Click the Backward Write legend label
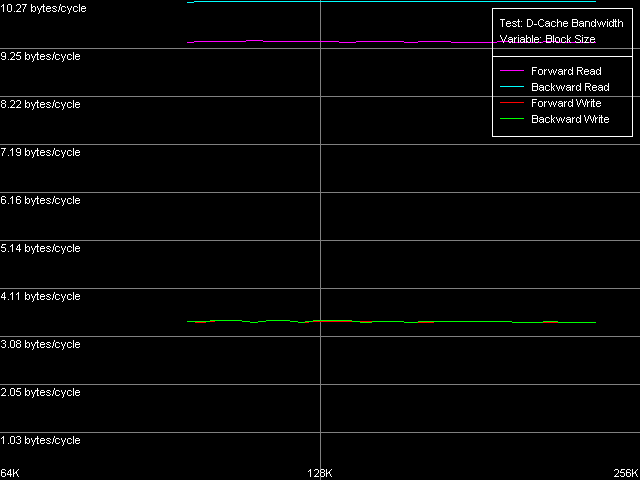 (x=570, y=119)
